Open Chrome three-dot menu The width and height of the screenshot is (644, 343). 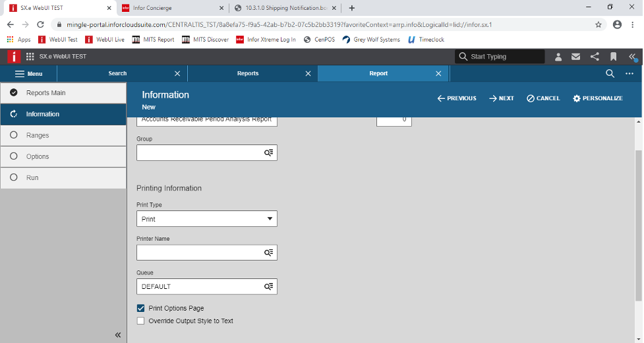point(633,24)
